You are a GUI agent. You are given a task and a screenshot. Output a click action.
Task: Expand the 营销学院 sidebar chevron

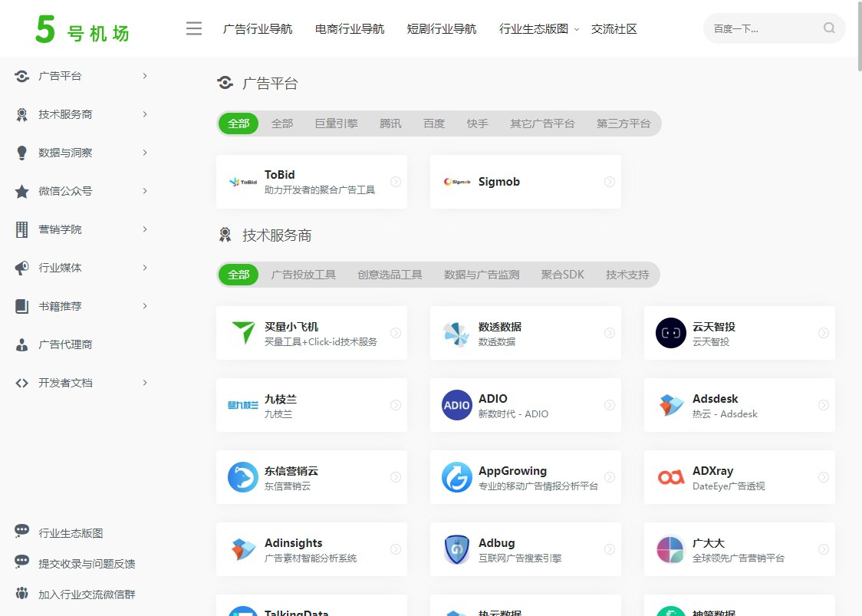(x=145, y=229)
